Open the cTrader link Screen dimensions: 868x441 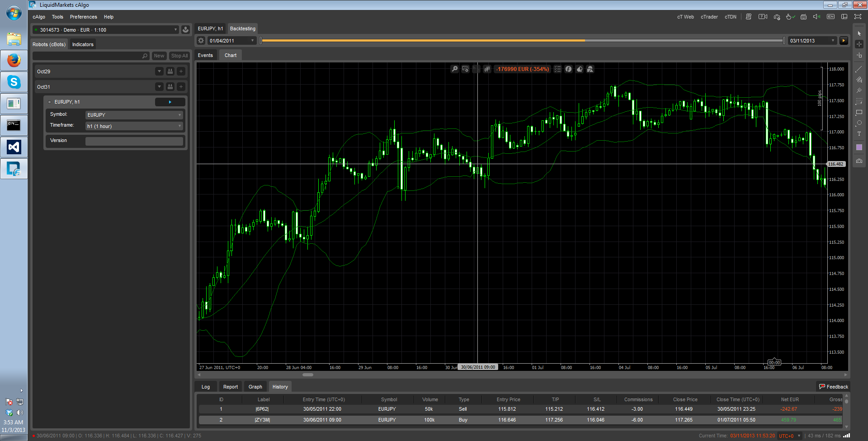(x=709, y=17)
